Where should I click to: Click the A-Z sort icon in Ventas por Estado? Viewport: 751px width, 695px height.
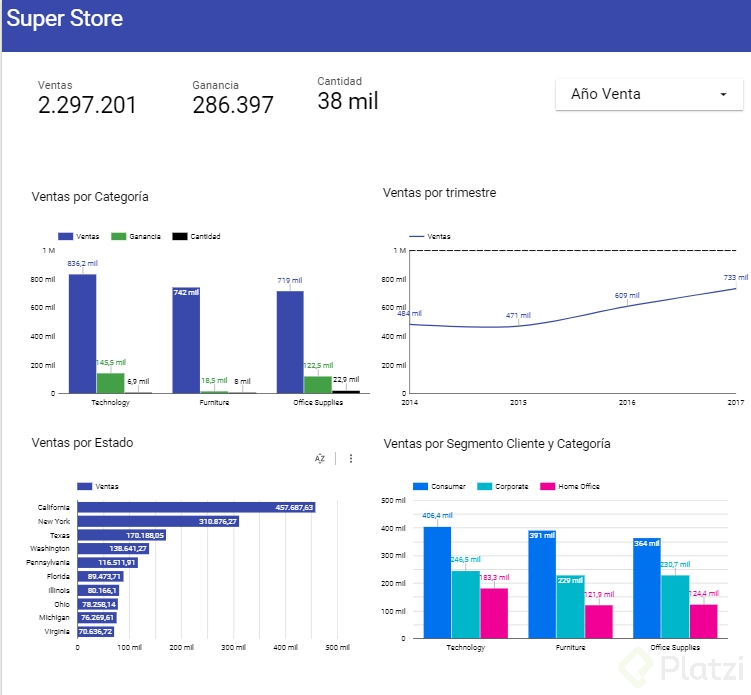point(320,459)
